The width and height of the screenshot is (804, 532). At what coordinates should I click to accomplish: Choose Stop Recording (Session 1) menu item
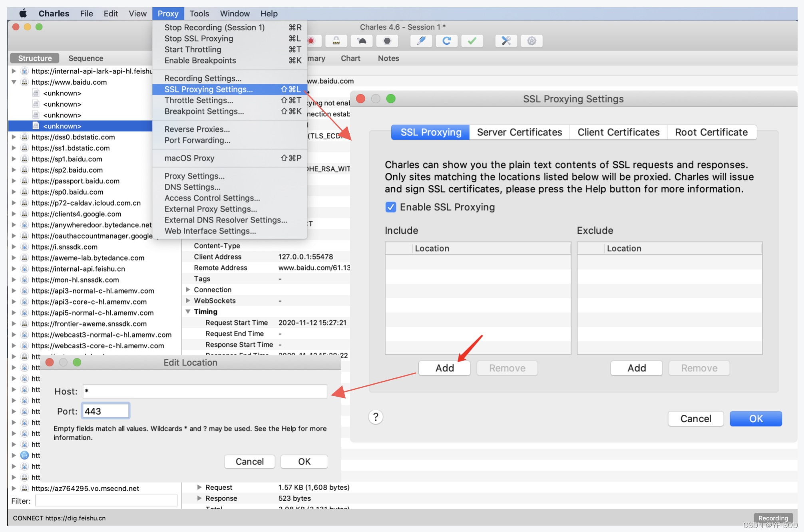pyautogui.click(x=230, y=28)
